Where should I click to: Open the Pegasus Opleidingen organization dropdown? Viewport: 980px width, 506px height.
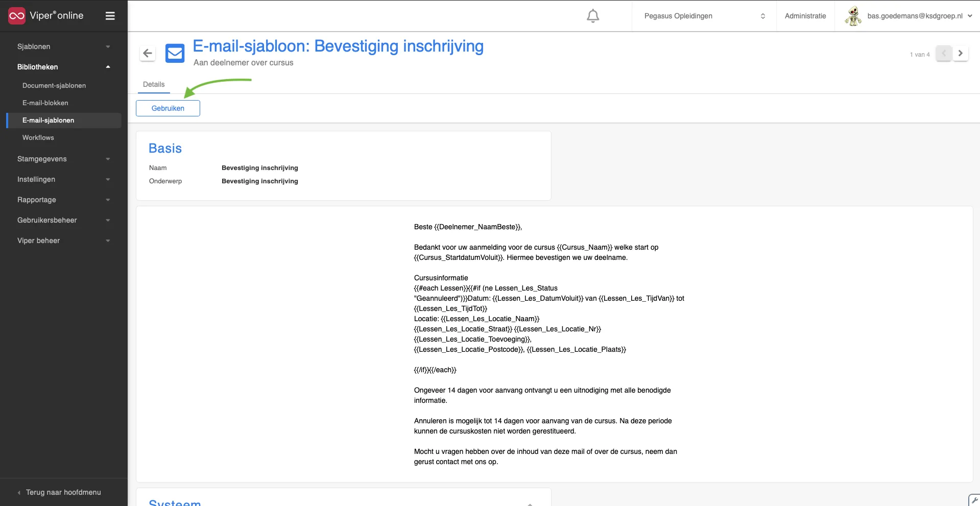(x=704, y=16)
